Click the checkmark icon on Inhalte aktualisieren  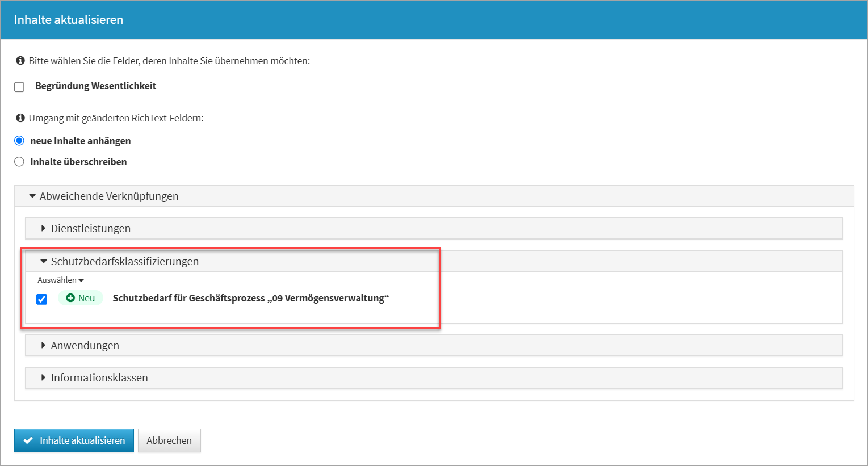[28, 440]
